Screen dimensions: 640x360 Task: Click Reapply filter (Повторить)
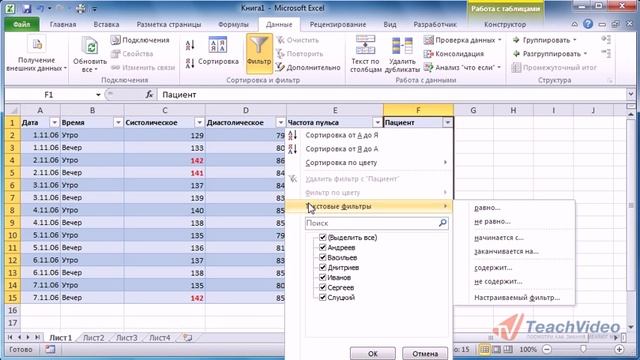(300, 53)
